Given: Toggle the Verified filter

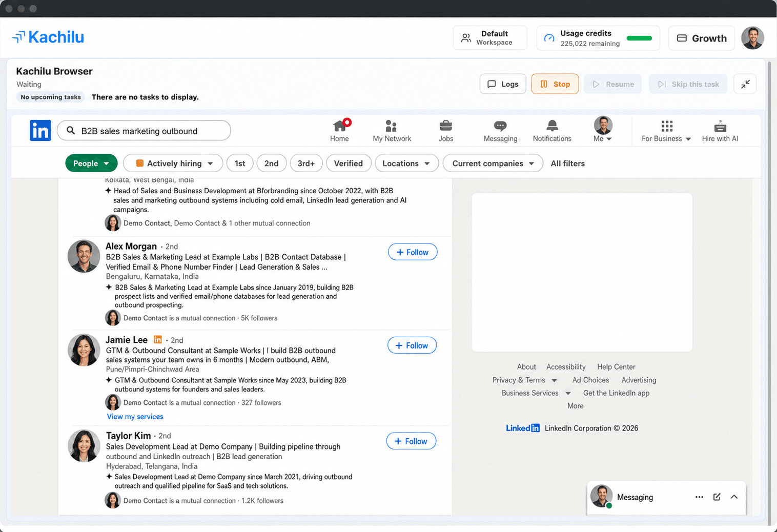Looking at the screenshot, I should pyautogui.click(x=348, y=163).
